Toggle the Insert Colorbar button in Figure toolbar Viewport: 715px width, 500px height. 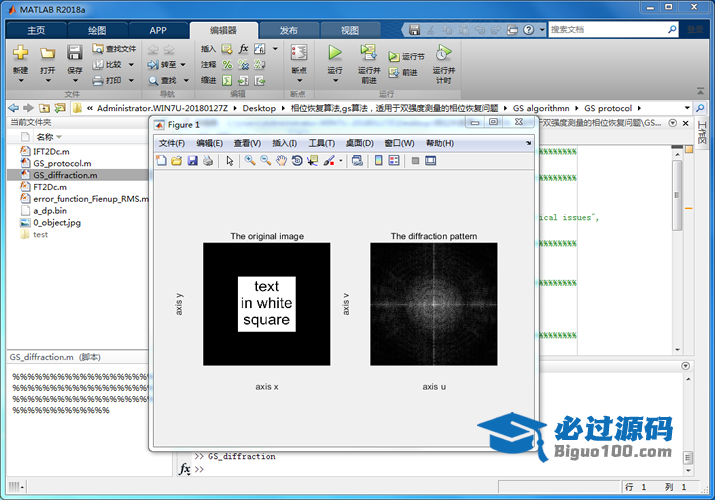378,160
